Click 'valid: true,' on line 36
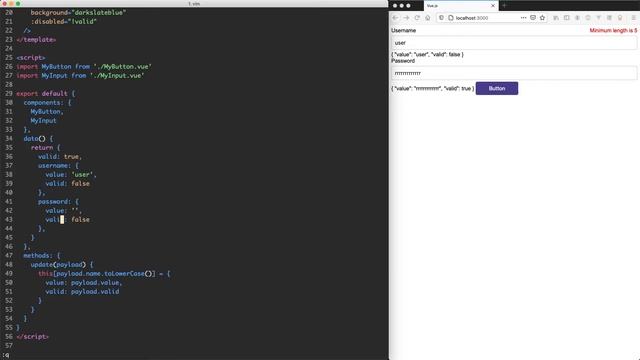Viewport: 640px width, 360px height. tap(60, 156)
